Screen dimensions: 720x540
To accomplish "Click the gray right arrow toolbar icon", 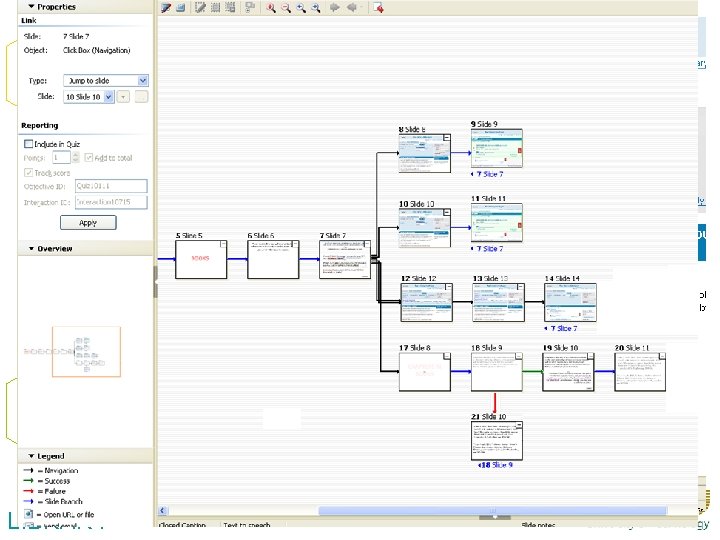I will [x=335, y=7].
